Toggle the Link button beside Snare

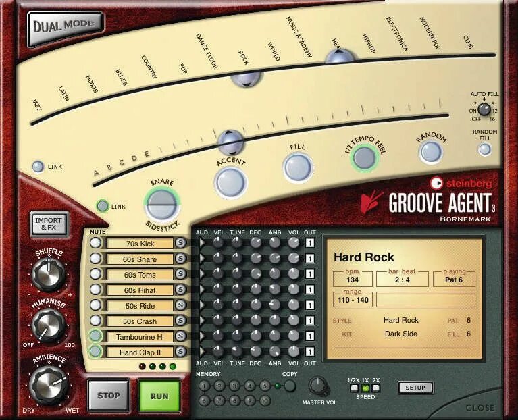coord(103,206)
